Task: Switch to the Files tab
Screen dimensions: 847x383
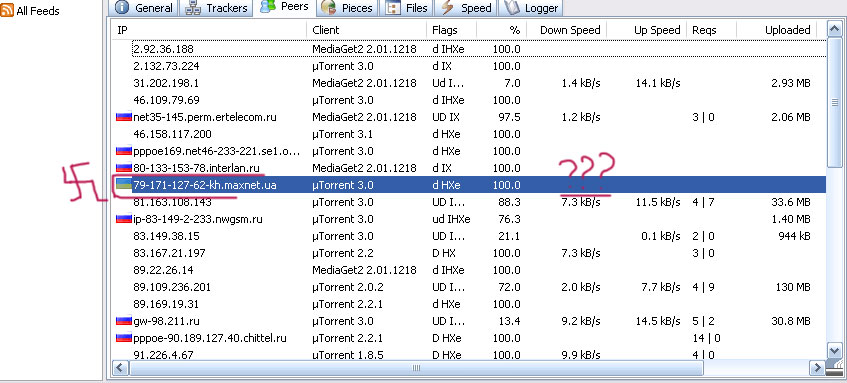Action: tap(408, 8)
